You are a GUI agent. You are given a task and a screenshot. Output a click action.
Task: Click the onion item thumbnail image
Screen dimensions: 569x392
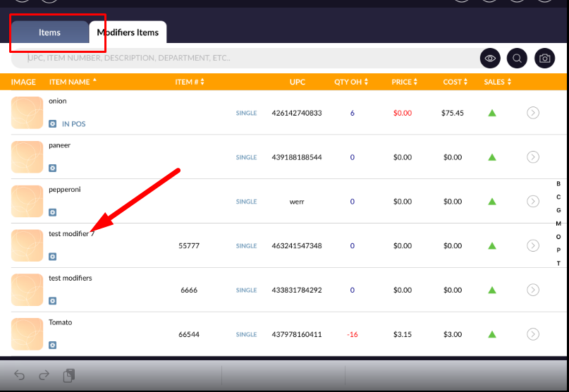pyautogui.click(x=27, y=113)
